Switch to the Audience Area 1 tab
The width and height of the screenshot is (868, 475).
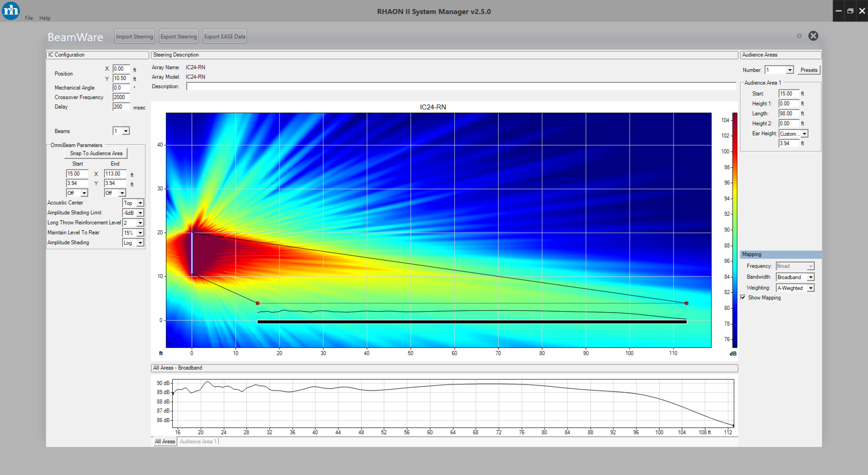[x=198, y=441]
